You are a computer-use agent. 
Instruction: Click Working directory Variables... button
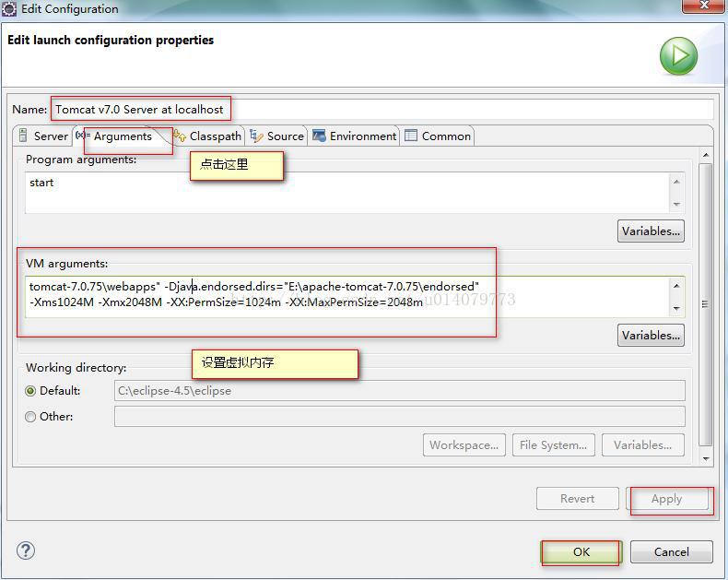[642, 445]
